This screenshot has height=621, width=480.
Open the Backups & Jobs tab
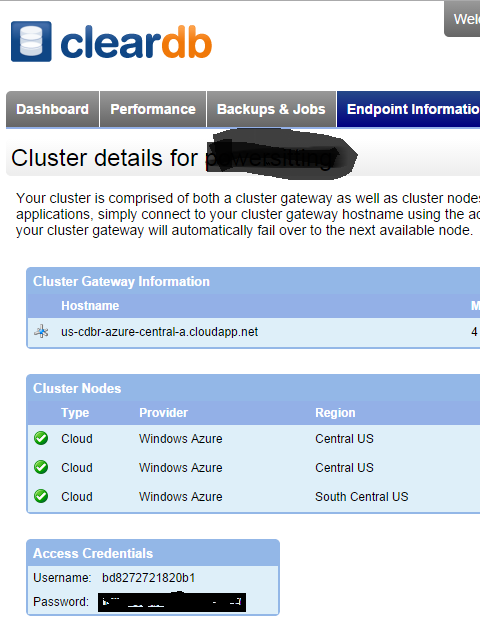[271, 109]
